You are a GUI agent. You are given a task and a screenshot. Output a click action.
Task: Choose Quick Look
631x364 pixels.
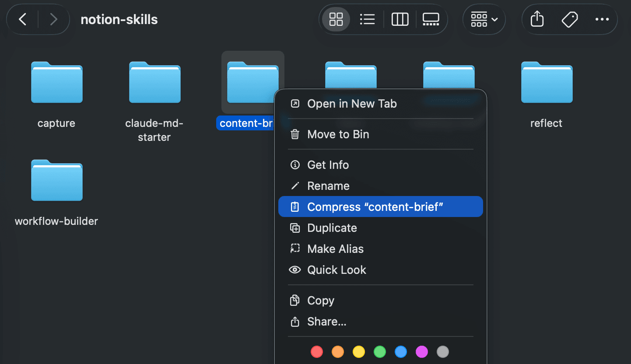tap(381, 270)
